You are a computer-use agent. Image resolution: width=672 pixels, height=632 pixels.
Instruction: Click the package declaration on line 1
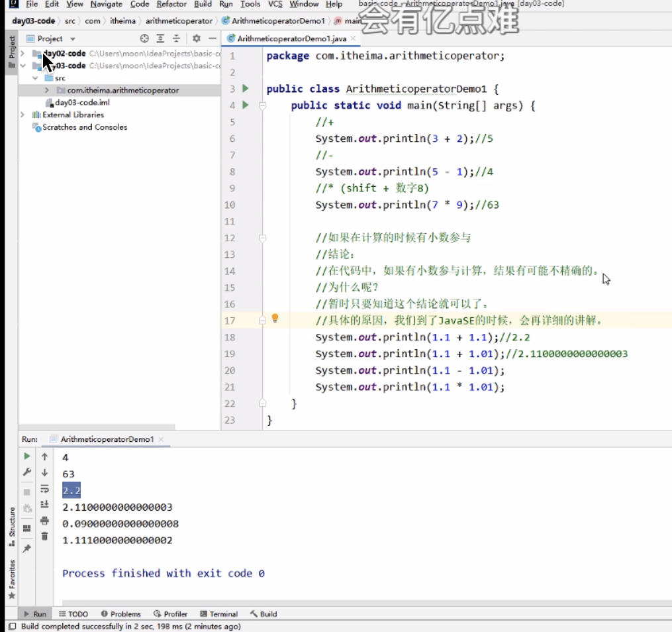click(x=385, y=56)
